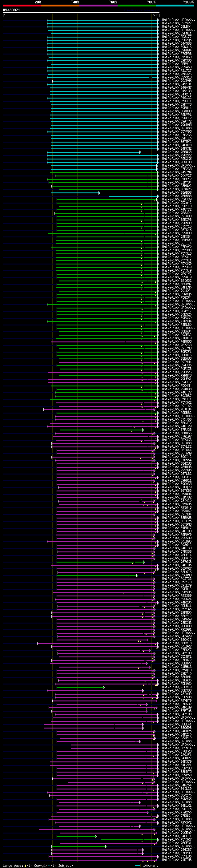Click hit label UniRef100_Q9LF61
This screenshot has height=868, width=197.
click(177, 379)
